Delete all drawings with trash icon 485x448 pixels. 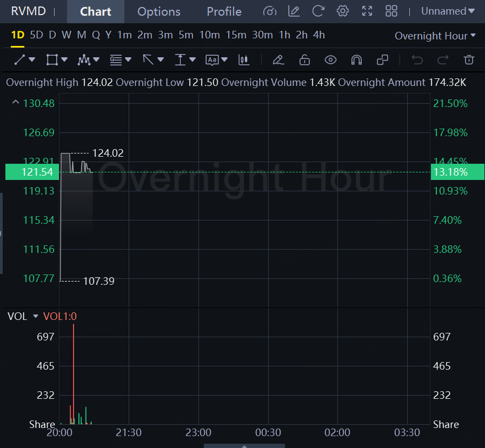tap(469, 59)
